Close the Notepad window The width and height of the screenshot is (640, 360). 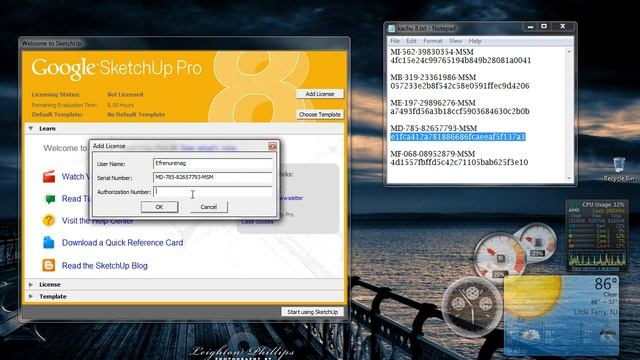[563, 27]
